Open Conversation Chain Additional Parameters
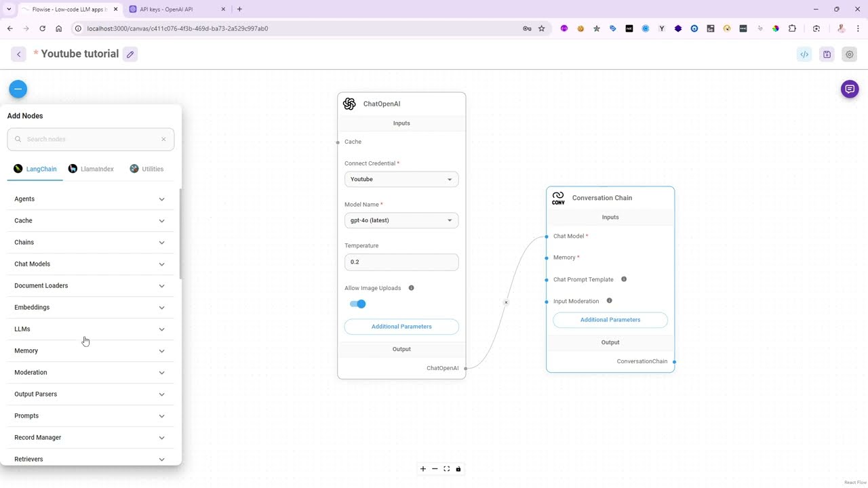 pyautogui.click(x=610, y=320)
